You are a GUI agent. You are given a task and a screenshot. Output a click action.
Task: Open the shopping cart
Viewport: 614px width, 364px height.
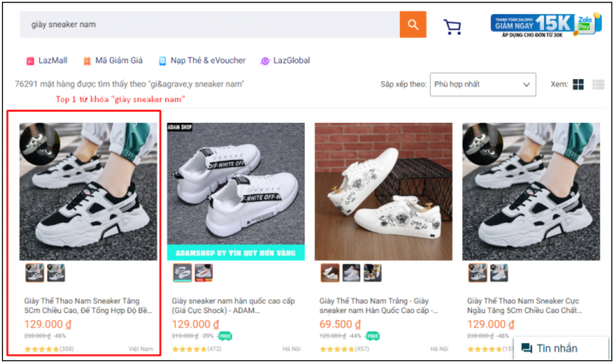(x=452, y=26)
